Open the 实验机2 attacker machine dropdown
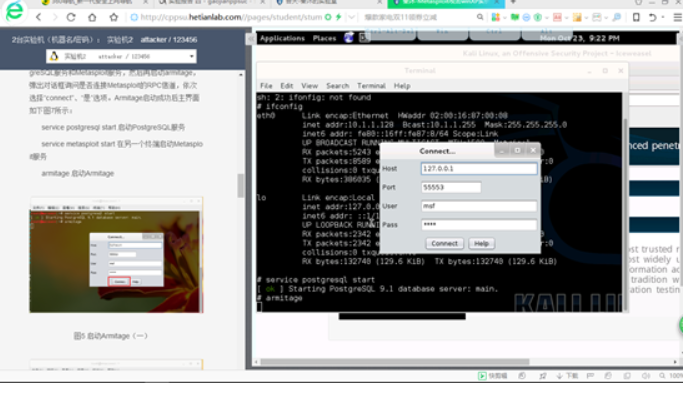 tap(121, 56)
